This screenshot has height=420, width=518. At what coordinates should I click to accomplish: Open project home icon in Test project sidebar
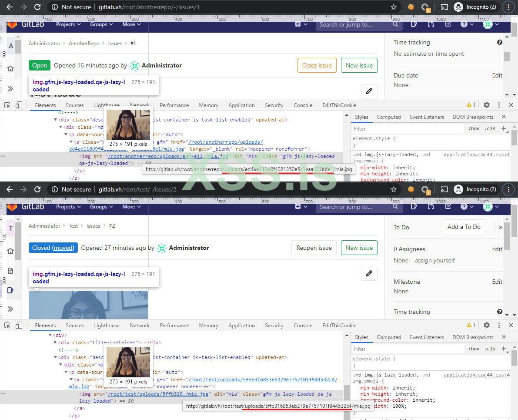10,251
